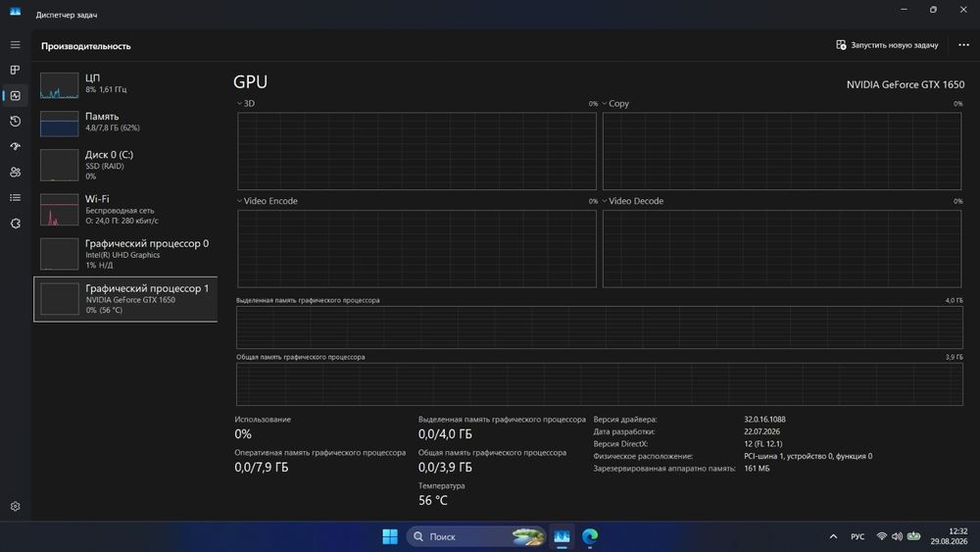Open the Processes page icon
Screen dimensions: 980x552
(x=15, y=70)
